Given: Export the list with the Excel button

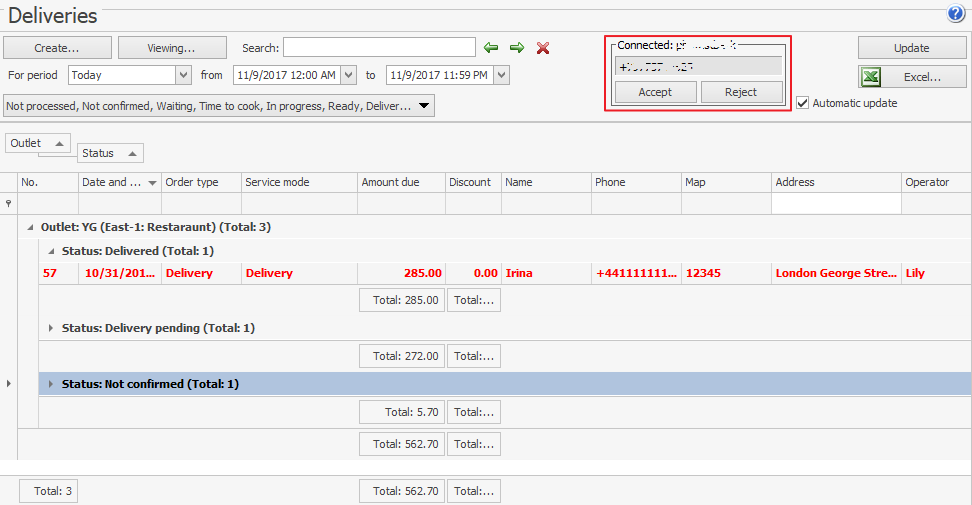Looking at the screenshot, I should pyautogui.click(x=912, y=77).
